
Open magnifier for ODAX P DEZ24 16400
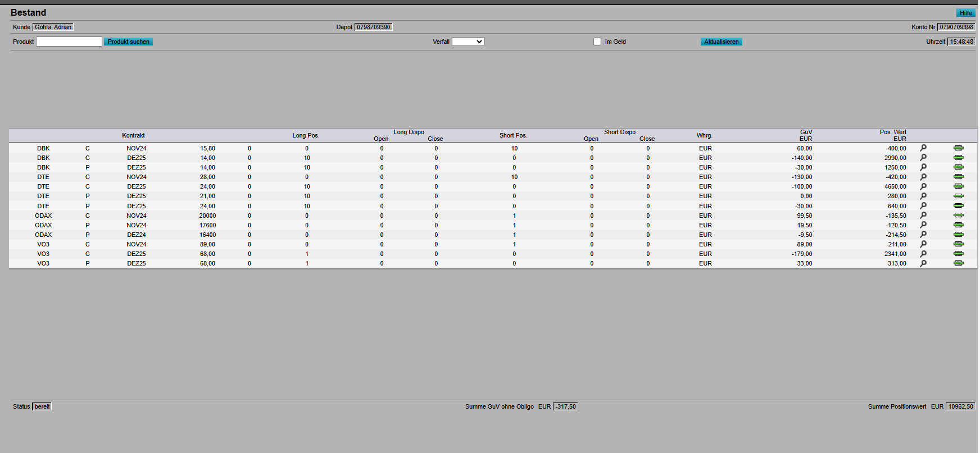click(923, 235)
